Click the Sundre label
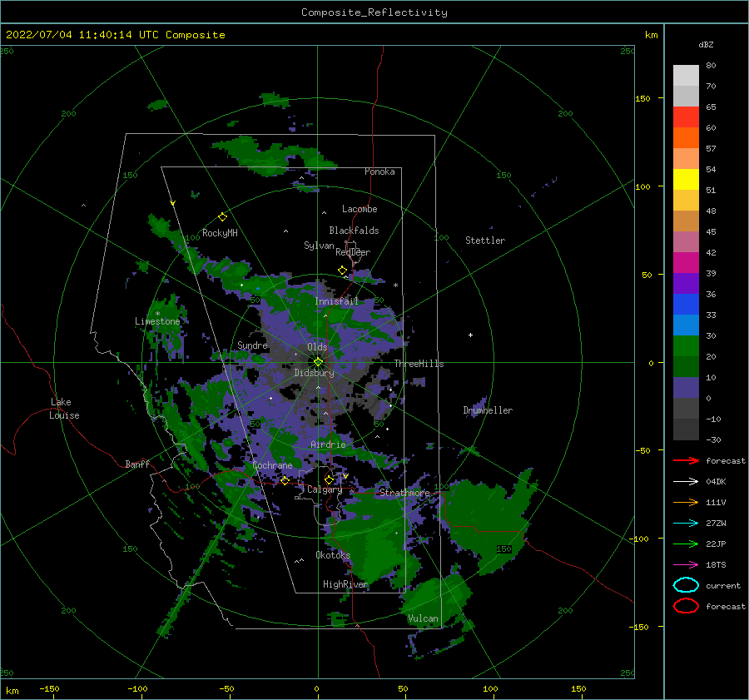 [253, 345]
